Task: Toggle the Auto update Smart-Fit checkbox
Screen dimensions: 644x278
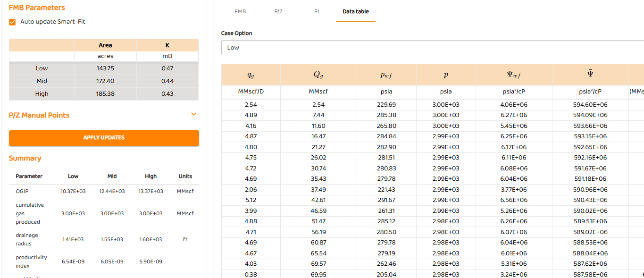Action: (x=12, y=22)
